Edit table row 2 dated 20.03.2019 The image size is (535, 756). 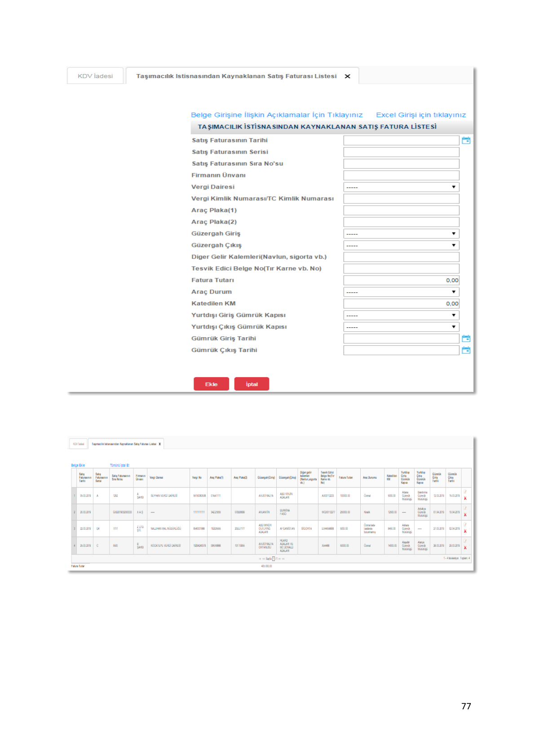pyautogui.click(x=465, y=508)
